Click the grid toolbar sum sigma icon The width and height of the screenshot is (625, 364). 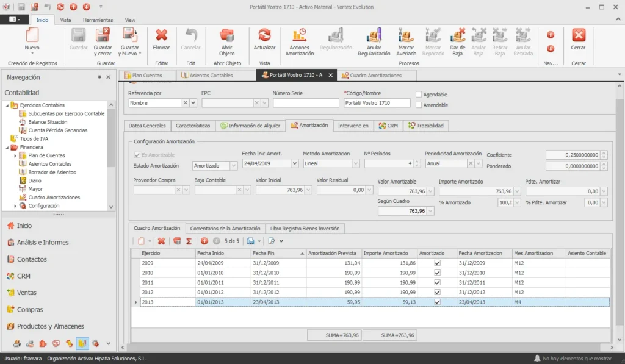(189, 241)
